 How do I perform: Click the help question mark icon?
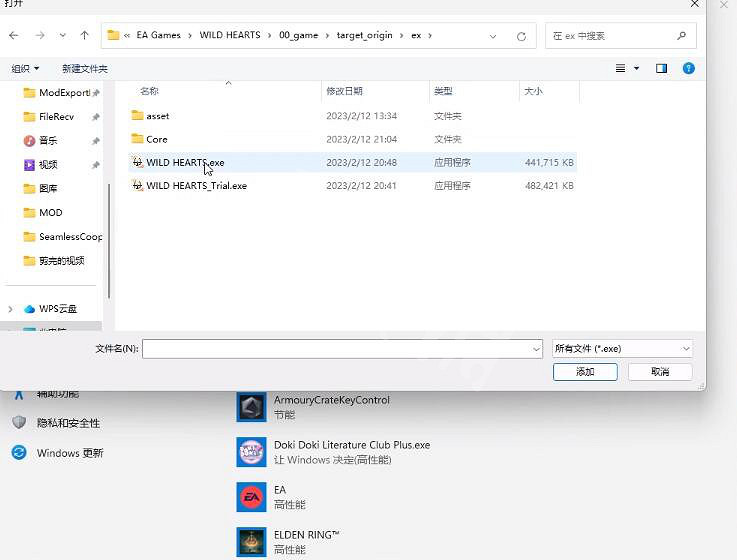[x=688, y=68]
